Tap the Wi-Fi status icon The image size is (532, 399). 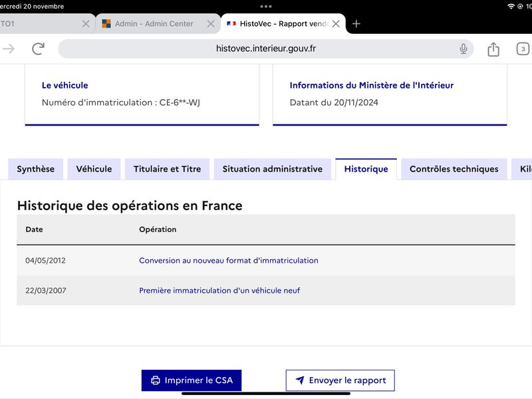click(511, 6)
